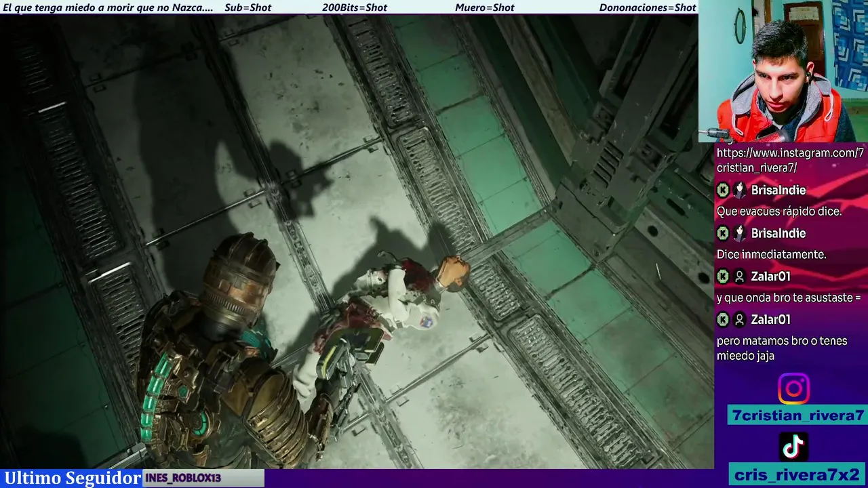Open BrisaIndie username above 'Dice inmediatamente.'
This screenshot has width=868, height=488.
point(778,233)
